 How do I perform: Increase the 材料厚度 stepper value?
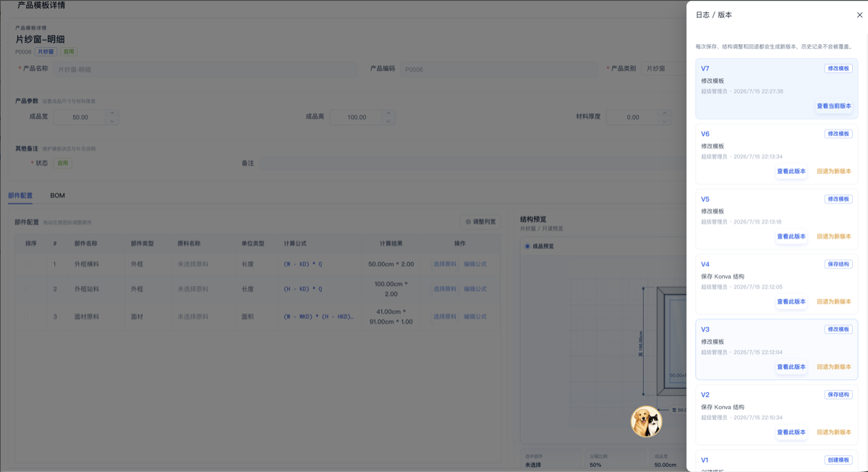(x=665, y=113)
